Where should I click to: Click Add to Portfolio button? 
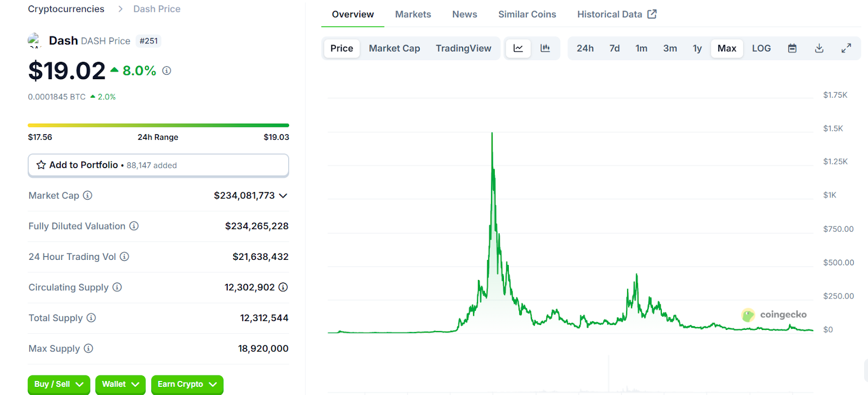tap(158, 165)
